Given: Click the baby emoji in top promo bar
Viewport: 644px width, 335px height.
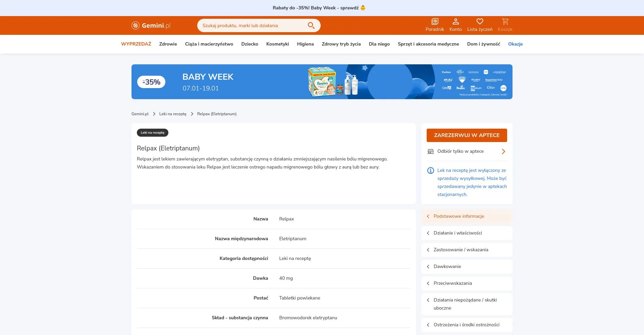Looking at the screenshot, I should (363, 8).
